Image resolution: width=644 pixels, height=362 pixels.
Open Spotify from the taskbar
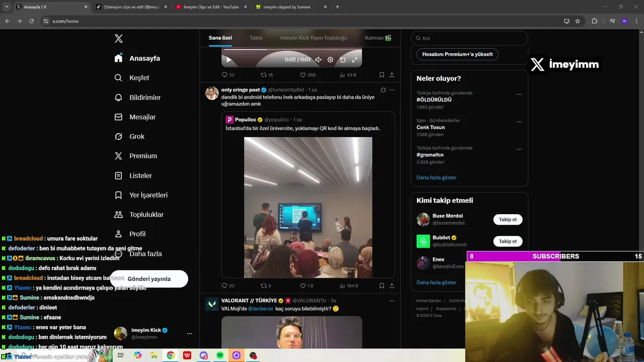(x=220, y=355)
